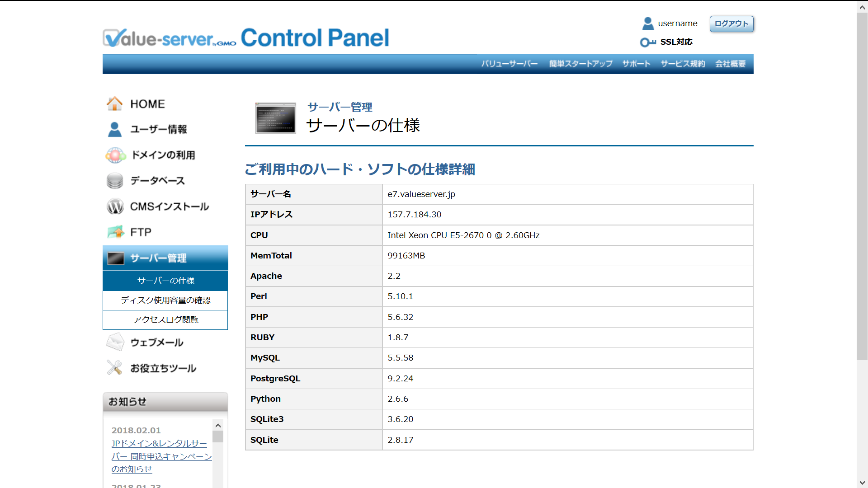Collapse the サーバー管理 sidebar section
Image resolution: width=868 pixels, height=488 pixels.
[x=165, y=258]
